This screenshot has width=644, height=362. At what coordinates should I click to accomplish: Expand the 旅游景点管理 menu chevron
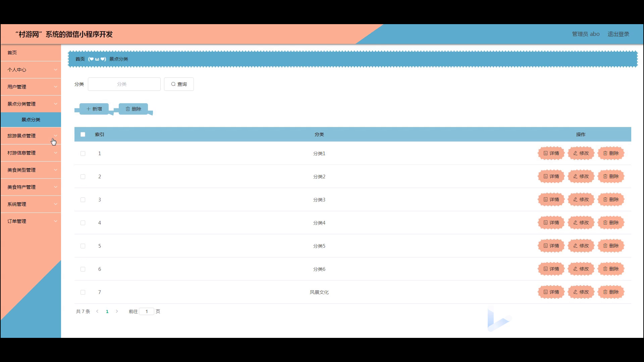click(x=56, y=136)
